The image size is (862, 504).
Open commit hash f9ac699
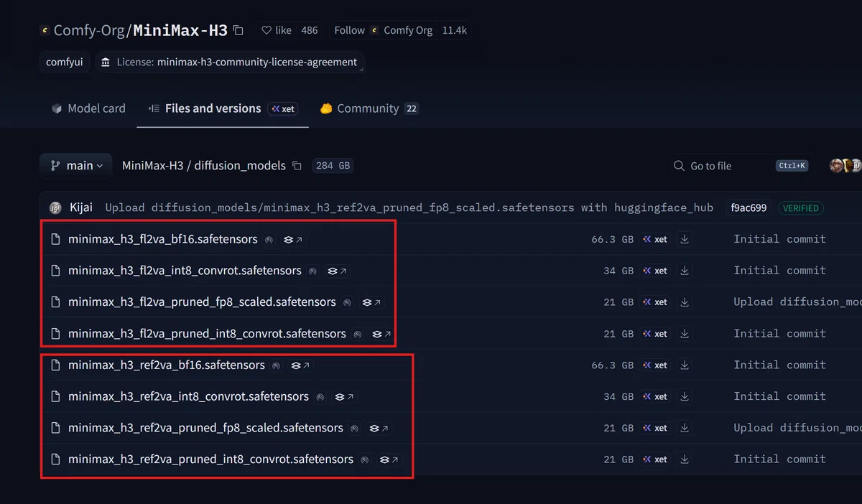click(749, 207)
